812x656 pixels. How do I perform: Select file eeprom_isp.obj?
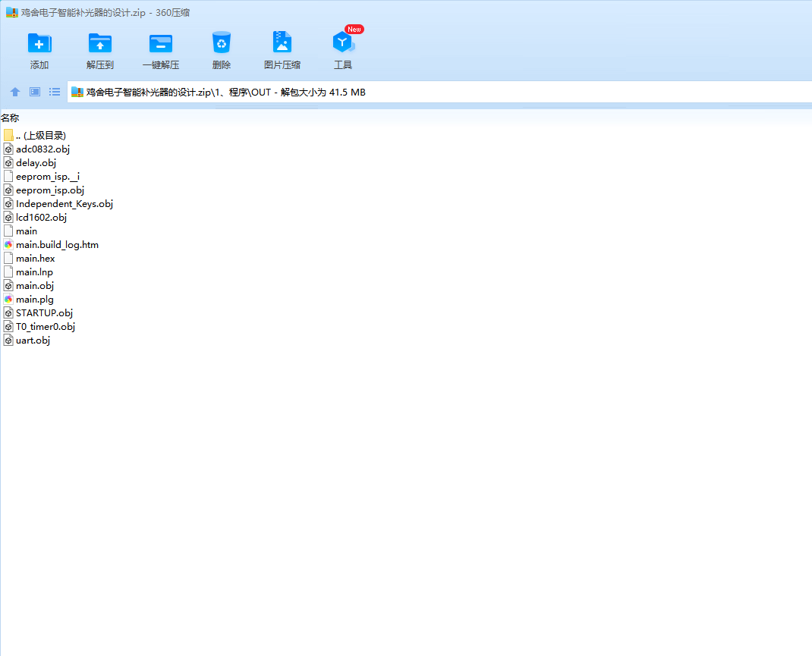point(50,190)
